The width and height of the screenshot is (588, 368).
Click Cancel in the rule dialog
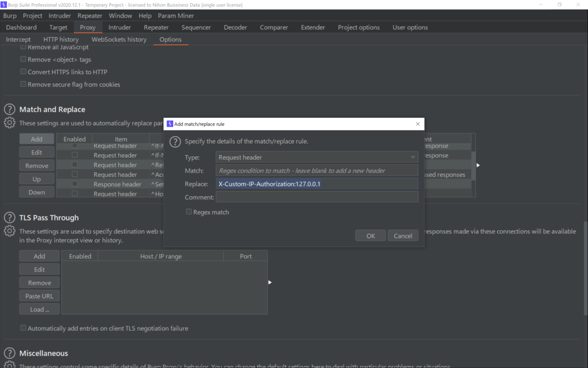(x=403, y=236)
